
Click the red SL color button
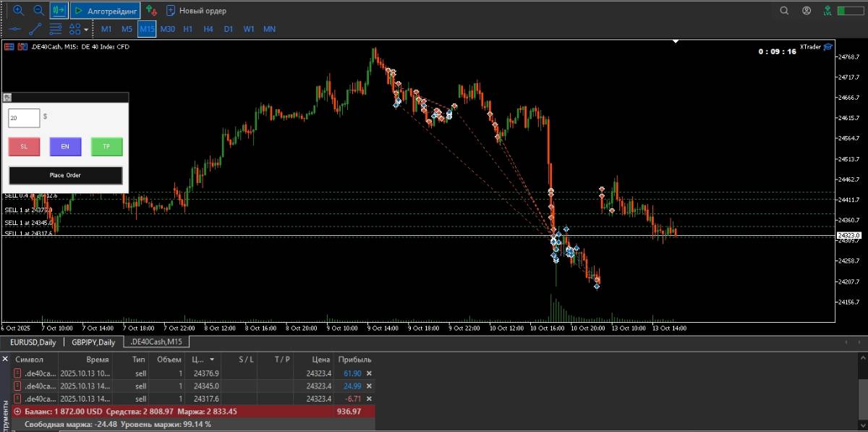tap(24, 147)
